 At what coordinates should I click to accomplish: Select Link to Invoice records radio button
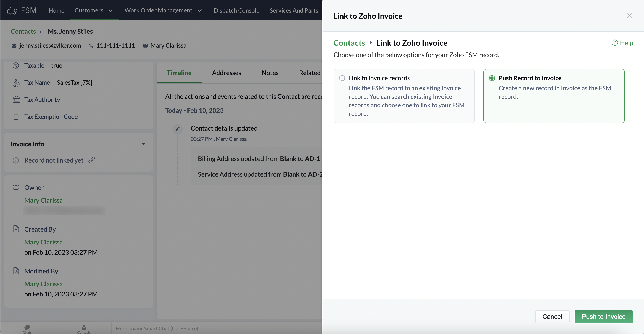coord(342,78)
